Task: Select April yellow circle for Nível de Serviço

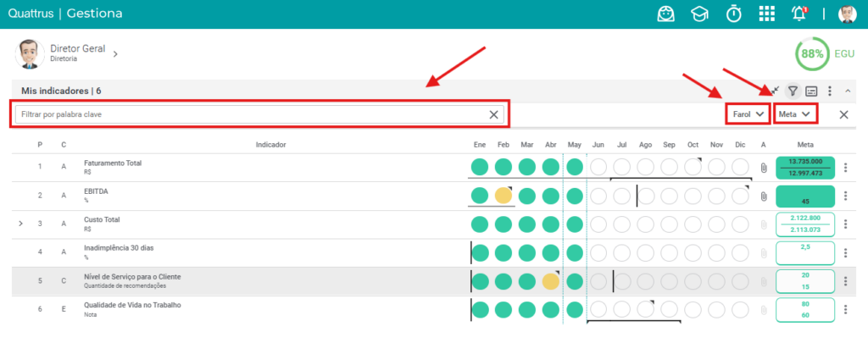Action: click(x=551, y=281)
